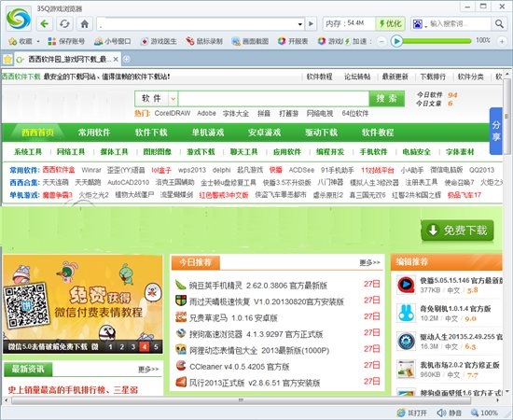Open 下载排行 top link
The width and height of the screenshot is (513, 420).
click(x=433, y=77)
